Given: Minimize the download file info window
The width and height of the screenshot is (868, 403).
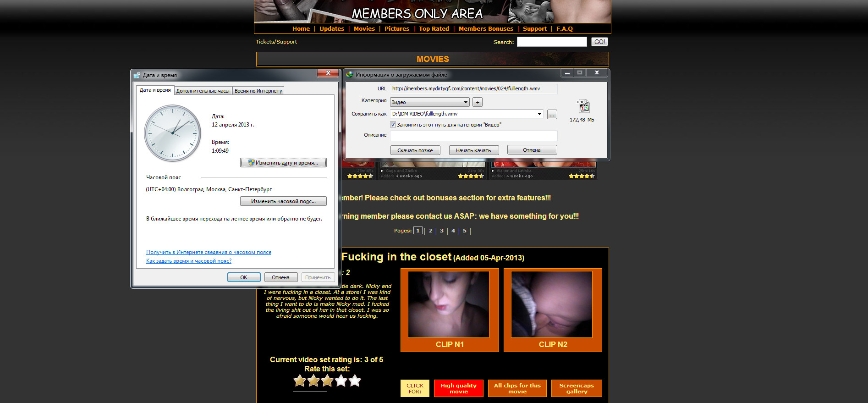Looking at the screenshot, I should coord(567,73).
